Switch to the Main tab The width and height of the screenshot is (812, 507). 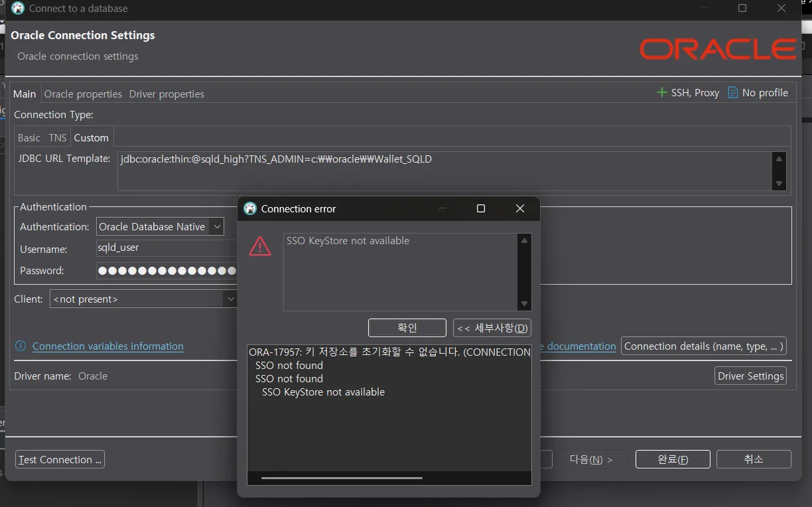point(25,94)
